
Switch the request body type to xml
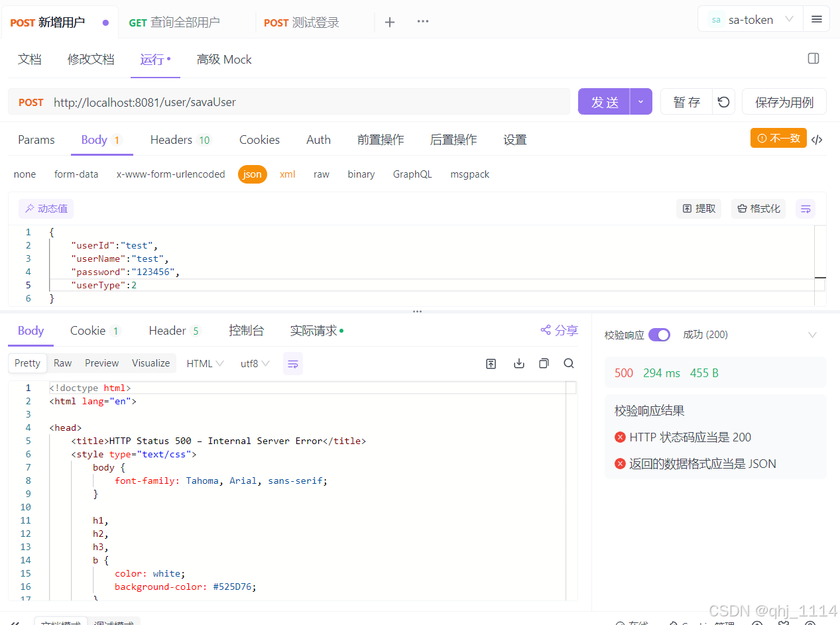click(287, 174)
